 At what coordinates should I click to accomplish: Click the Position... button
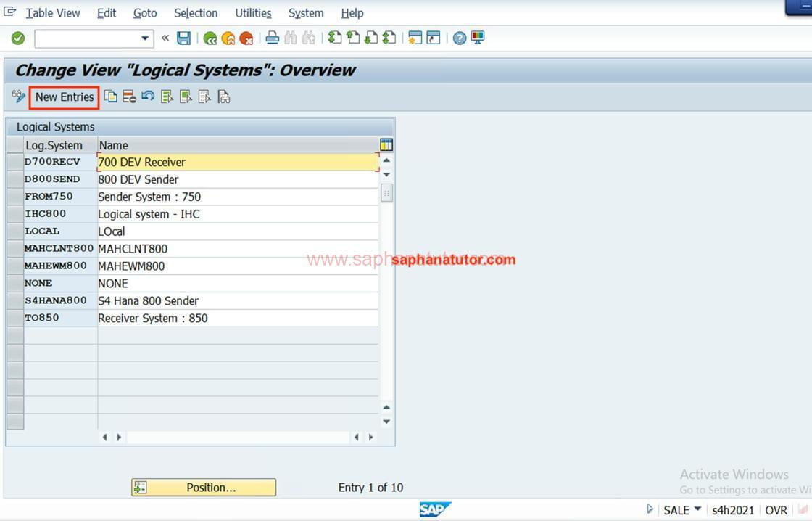[204, 488]
